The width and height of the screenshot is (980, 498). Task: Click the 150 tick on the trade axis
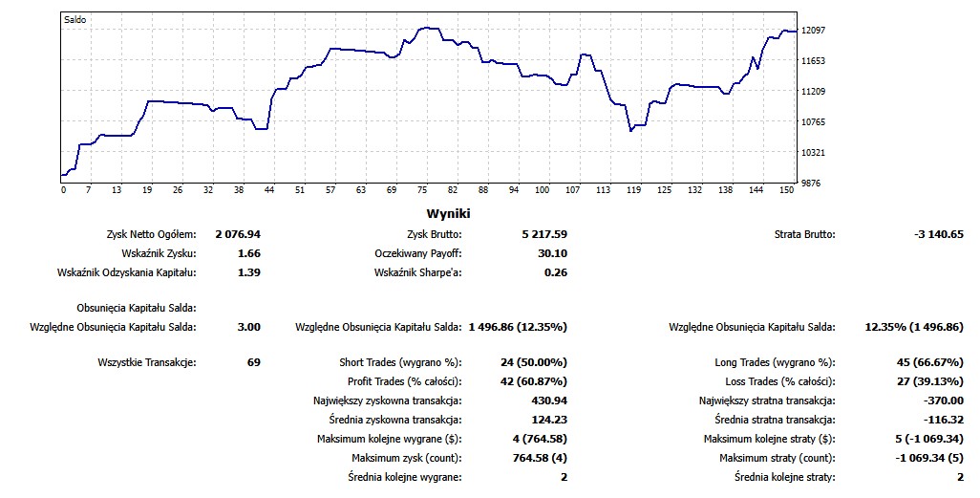(x=788, y=190)
